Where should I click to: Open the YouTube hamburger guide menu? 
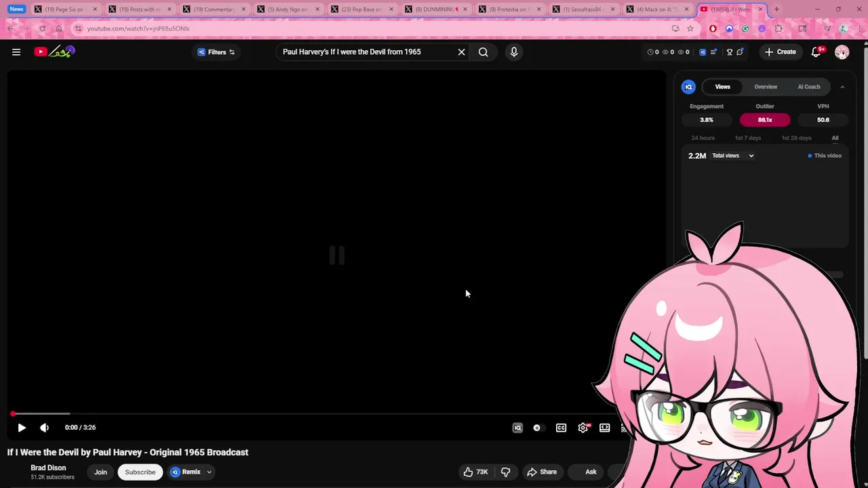coord(16,52)
